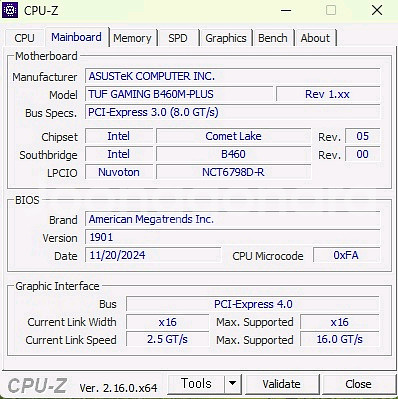Click the CPU-Z logo at bottom left

click(x=37, y=386)
